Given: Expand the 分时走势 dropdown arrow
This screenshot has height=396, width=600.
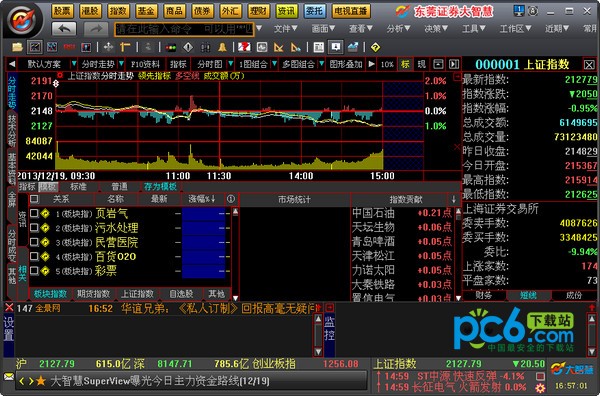Looking at the screenshot, I should point(121,64).
